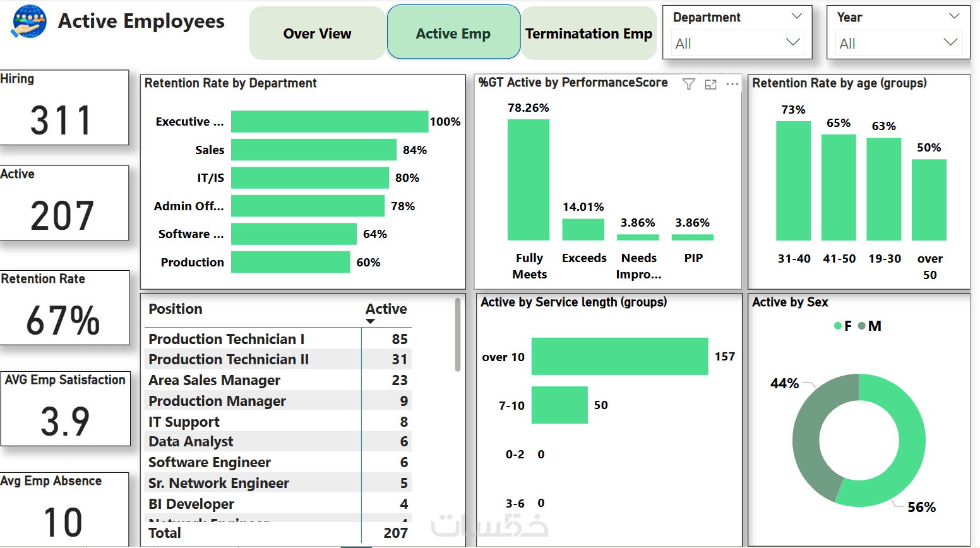Screen dimensions: 980x548
Task: Open focus mode for PerformanceScore chart
Action: [x=710, y=83]
